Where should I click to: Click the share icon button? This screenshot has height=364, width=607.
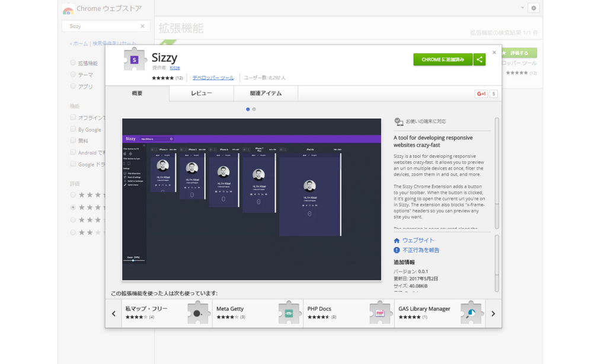coord(479,59)
